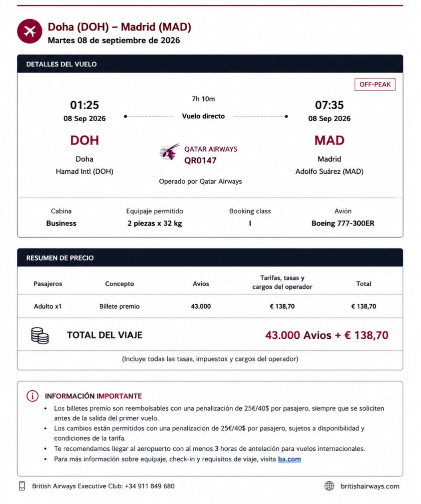Click the globe icon beside britishairways.com
This screenshot has height=504, width=421.
tap(329, 486)
